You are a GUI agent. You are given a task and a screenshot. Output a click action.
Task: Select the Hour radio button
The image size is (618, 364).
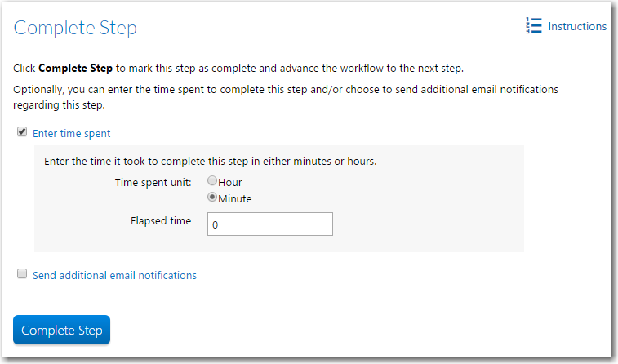212,181
